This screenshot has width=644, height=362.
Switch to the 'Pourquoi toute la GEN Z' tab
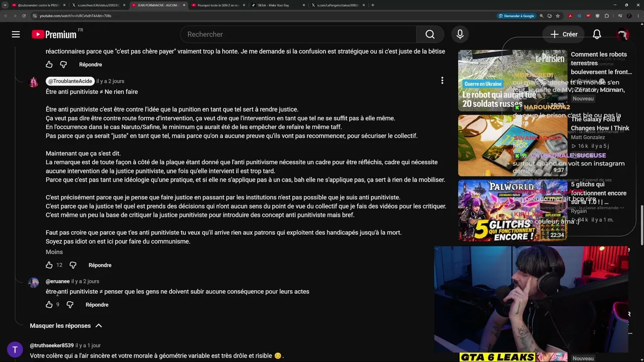pos(219,5)
